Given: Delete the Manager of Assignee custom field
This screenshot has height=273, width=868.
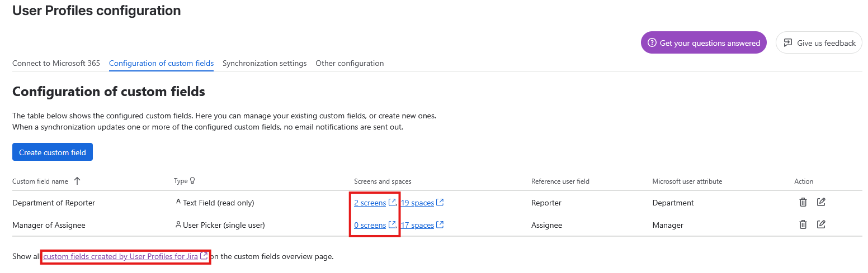Looking at the screenshot, I should point(803,224).
